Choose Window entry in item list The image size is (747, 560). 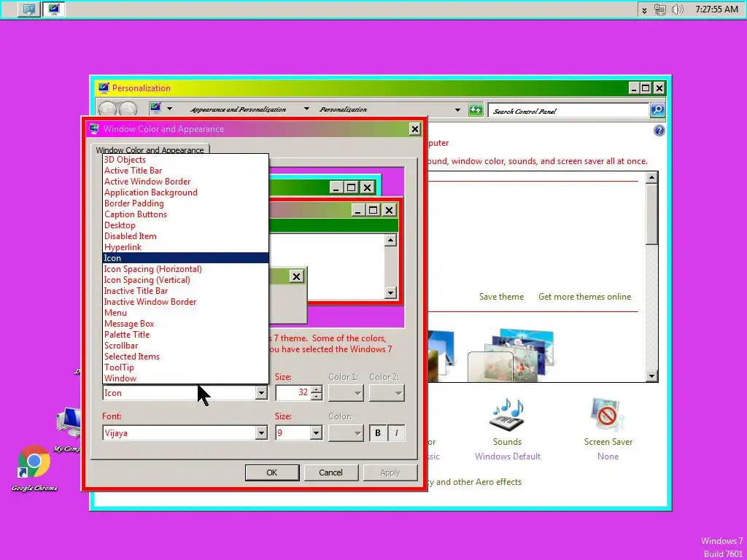pos(186,378)
